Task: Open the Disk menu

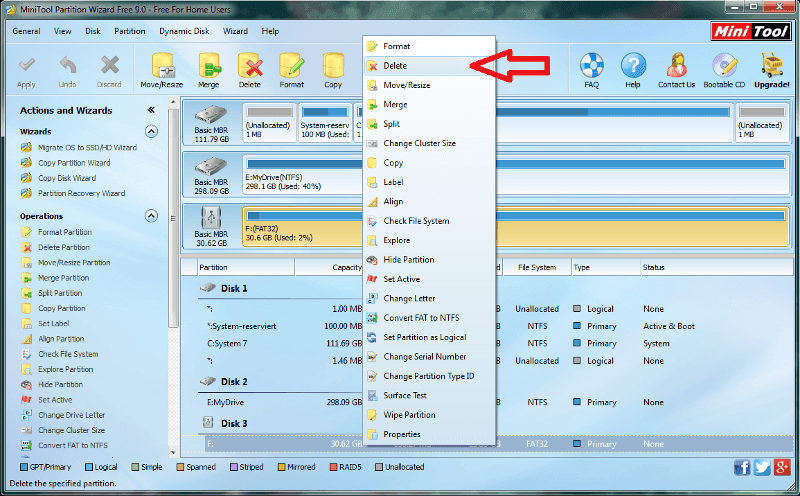Action: coord(93,31)
